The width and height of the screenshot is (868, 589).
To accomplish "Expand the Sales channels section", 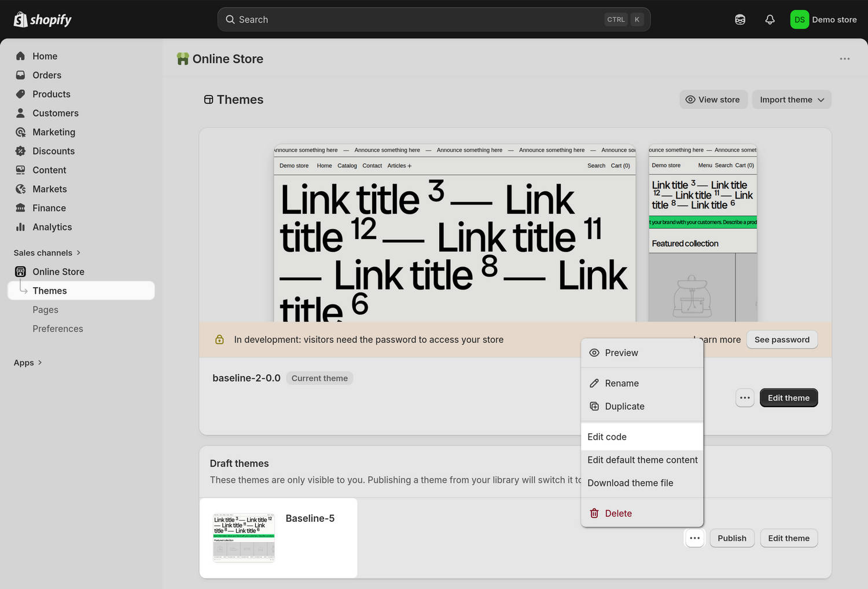I will 47,253.
